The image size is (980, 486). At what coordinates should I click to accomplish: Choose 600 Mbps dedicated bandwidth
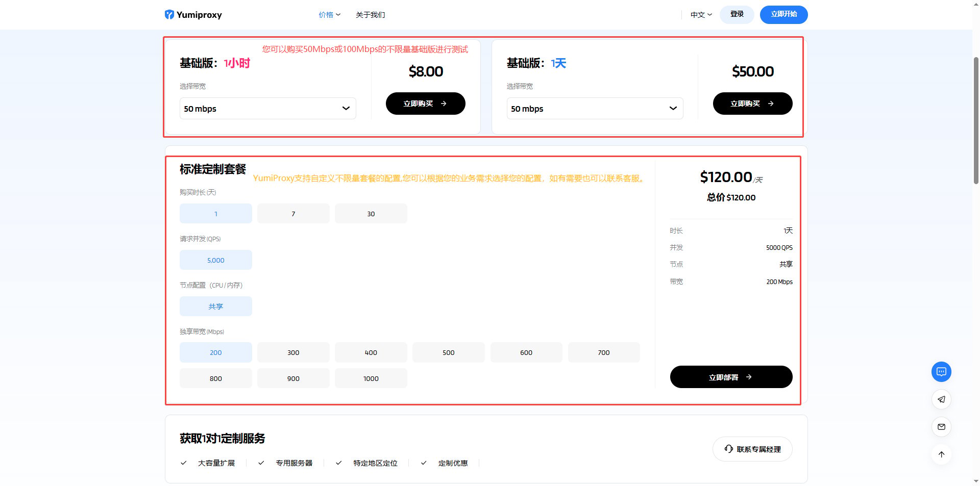(526, 352)
